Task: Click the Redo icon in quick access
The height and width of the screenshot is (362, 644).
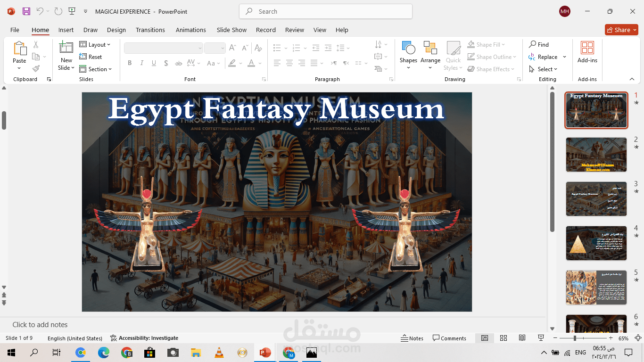Action: coord(58,11)
